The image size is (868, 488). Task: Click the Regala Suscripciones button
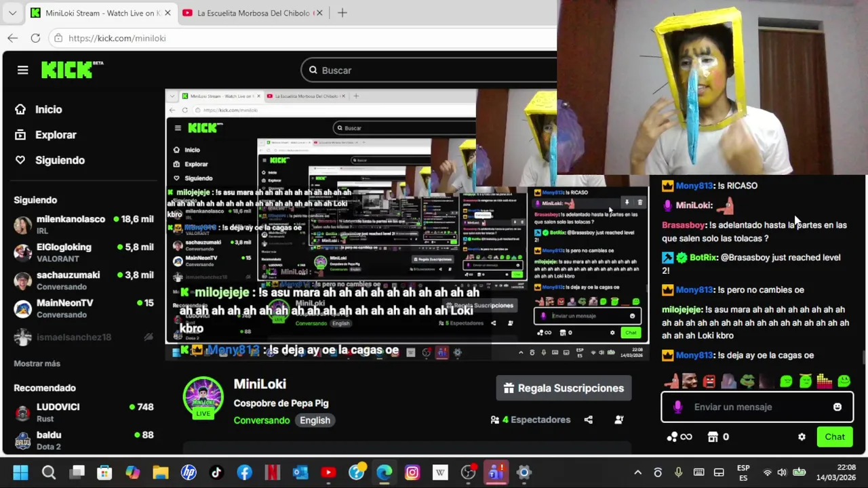pyautogui.click(x=564, y=388)
